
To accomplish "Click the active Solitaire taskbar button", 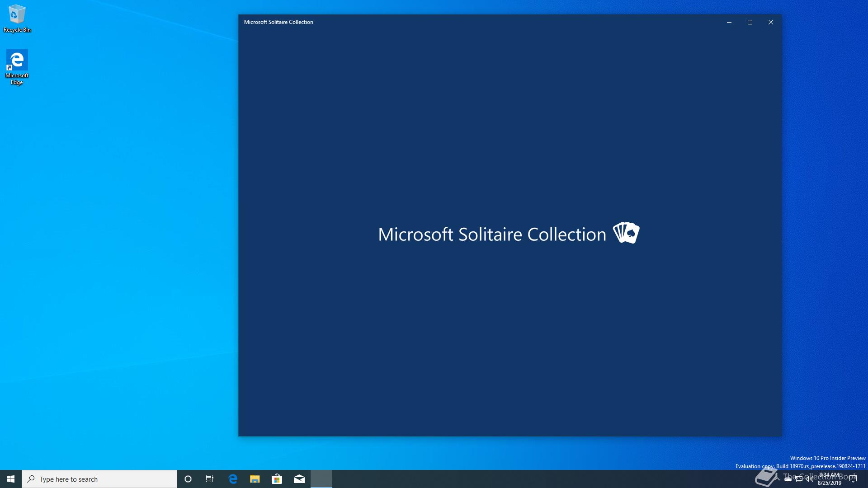I will click(x=321, y=479).
